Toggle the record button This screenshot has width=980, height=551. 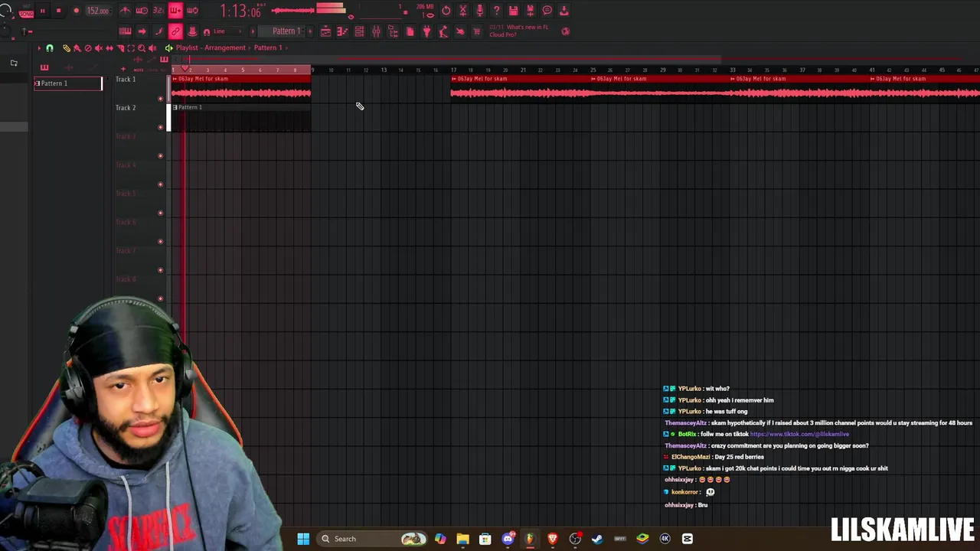coord(76,11)
